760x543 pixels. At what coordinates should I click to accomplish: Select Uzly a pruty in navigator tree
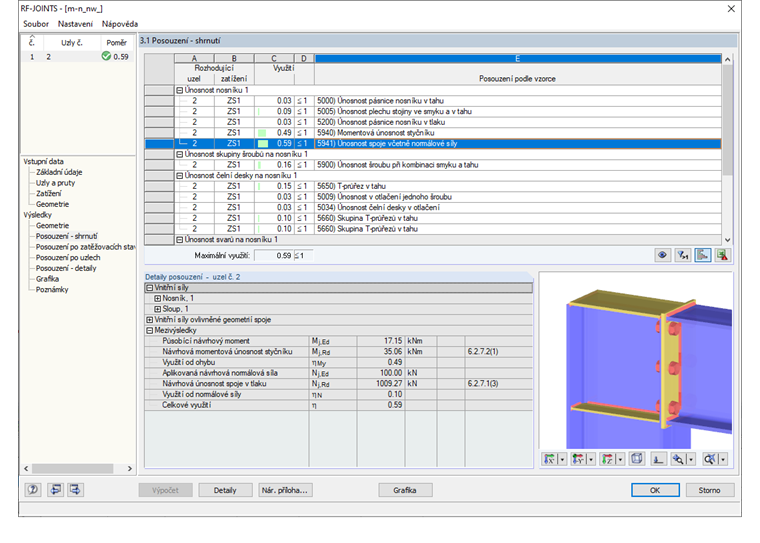(55, 183)
